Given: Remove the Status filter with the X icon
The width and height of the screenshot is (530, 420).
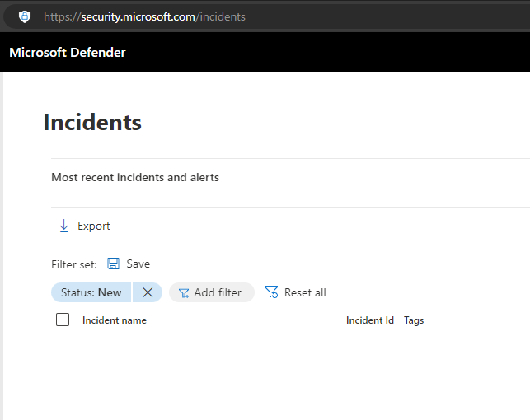Looking at the screenshot, I should 148,292.
